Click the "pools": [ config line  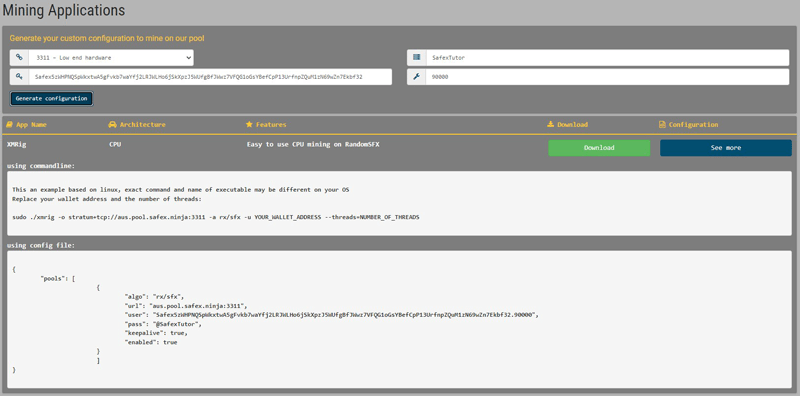(x=58, y=278)
